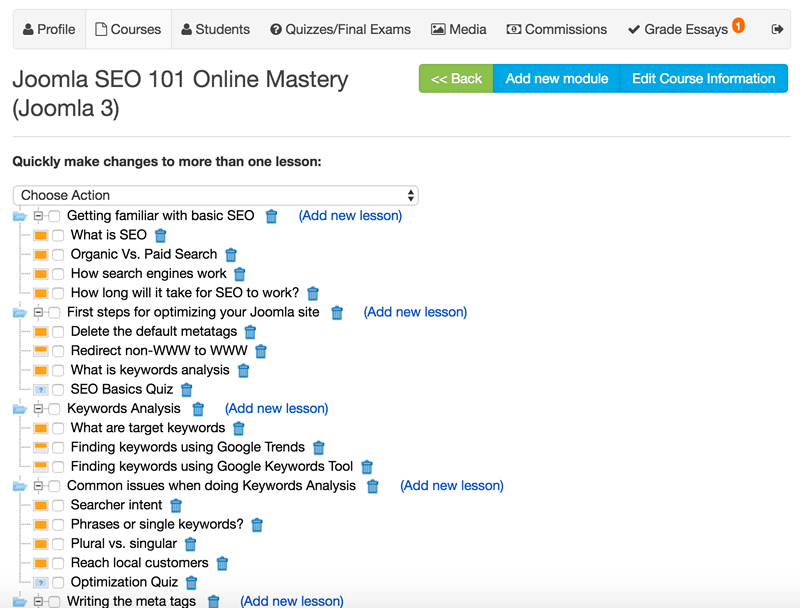The image size is (800, 608).
Task: Click trash icon for 'Finding keywords using Google Trends'
Action: pos(318,447)
